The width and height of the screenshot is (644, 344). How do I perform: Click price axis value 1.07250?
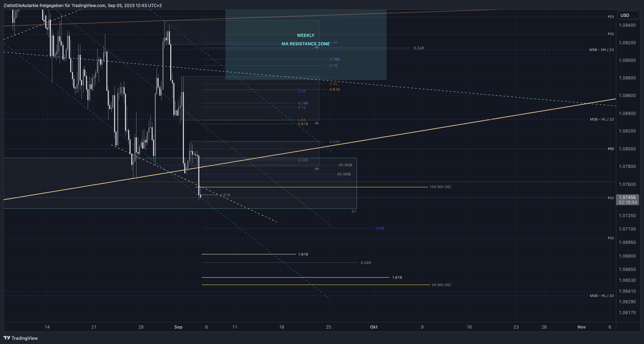(x=628, y=216)
